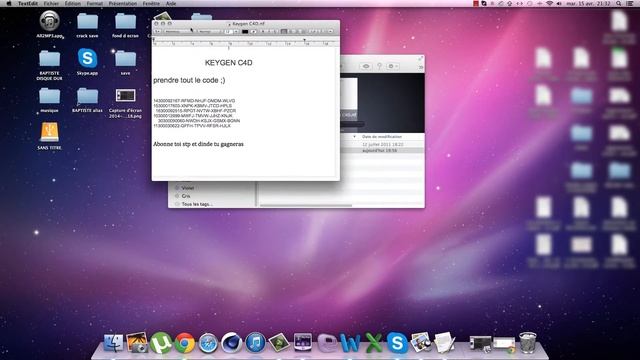
Task: Open the black text color swatch
Action: 245,31
